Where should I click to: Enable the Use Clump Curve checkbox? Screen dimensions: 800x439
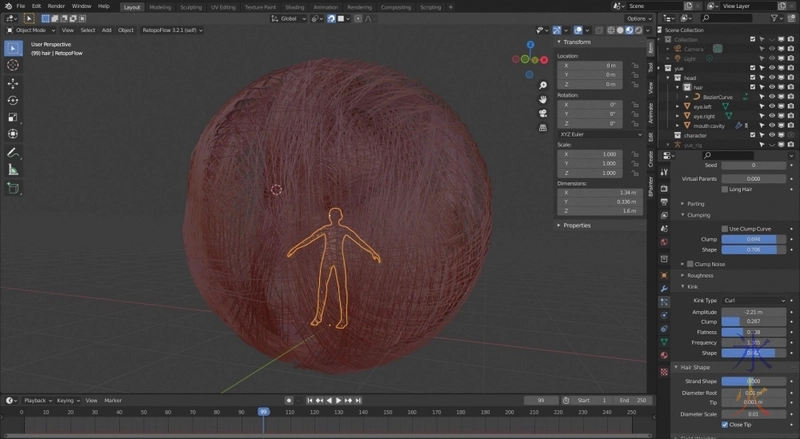coord(725,229)
